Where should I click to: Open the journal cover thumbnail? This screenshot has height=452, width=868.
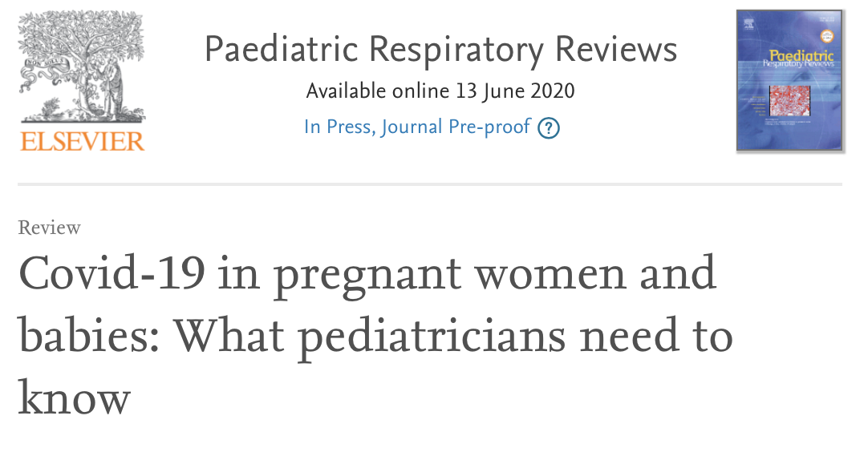pyautogui.click(x=789, y=81)
